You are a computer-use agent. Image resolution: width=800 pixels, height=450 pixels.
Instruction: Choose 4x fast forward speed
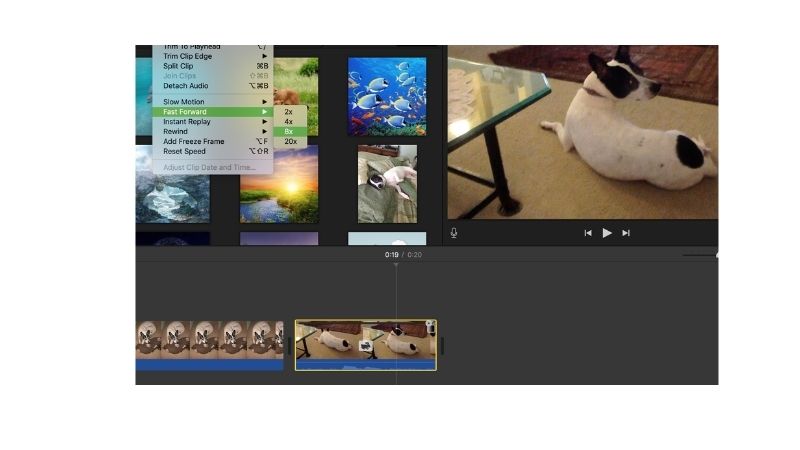pos(289,121)
